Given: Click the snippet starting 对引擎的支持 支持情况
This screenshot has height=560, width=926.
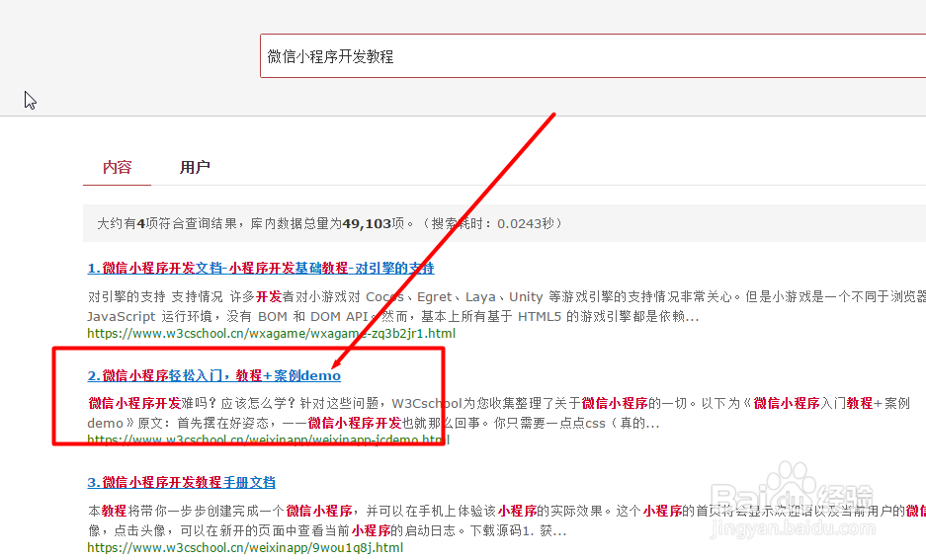Looking at the screenshot, I should [x=507, y=306].
